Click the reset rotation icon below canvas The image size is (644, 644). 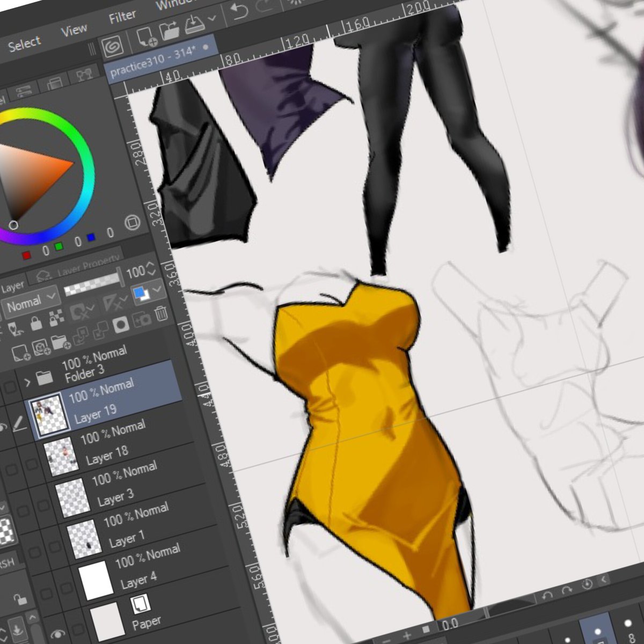pos(587,584)
